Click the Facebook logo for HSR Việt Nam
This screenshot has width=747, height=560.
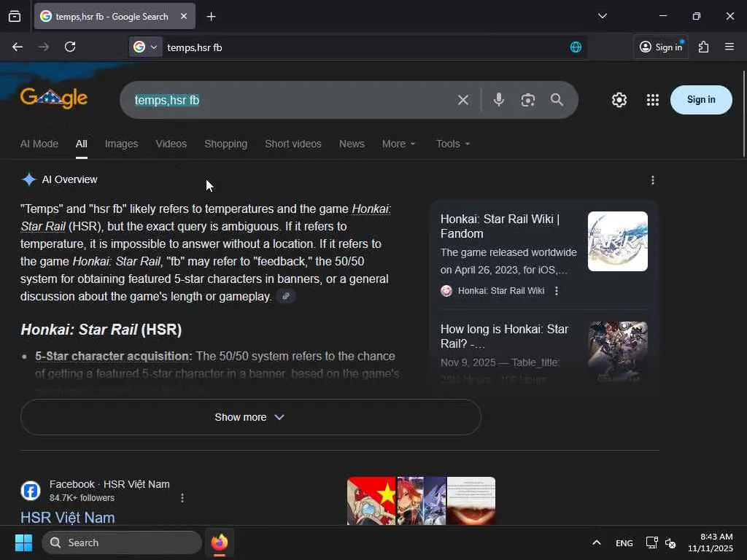coord(31,491)
